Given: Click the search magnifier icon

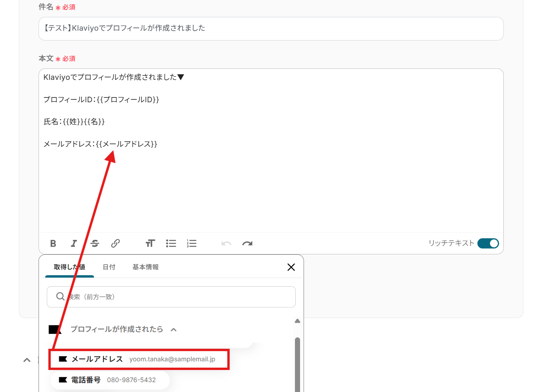Looking at the screenshot, I should (60, 296).
